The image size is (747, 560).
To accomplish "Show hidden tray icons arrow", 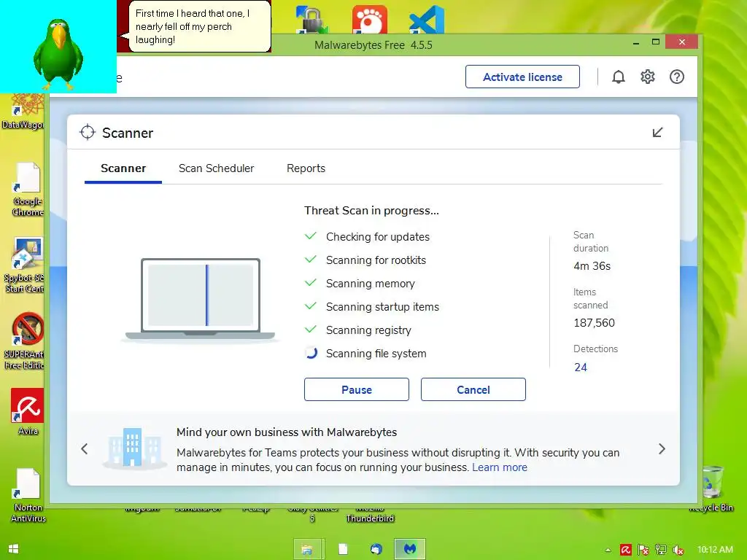I will 608,550.
